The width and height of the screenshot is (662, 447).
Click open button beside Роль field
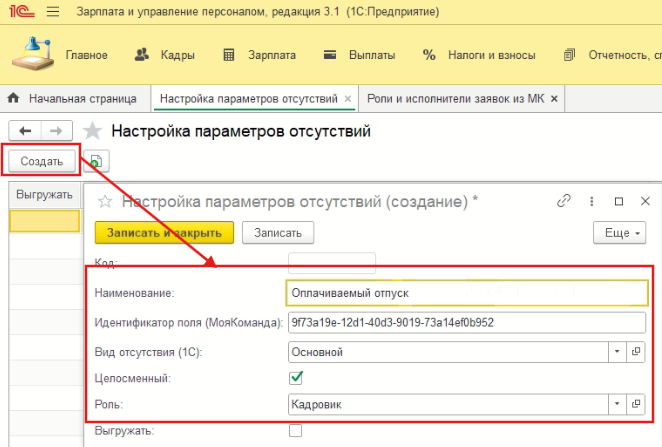(636, 403)
